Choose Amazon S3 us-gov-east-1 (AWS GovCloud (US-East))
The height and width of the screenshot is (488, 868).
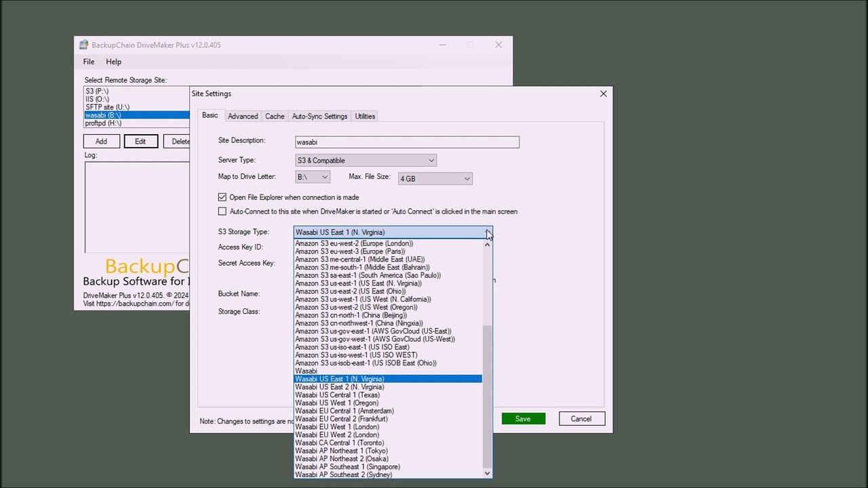(x=388, y=331)
